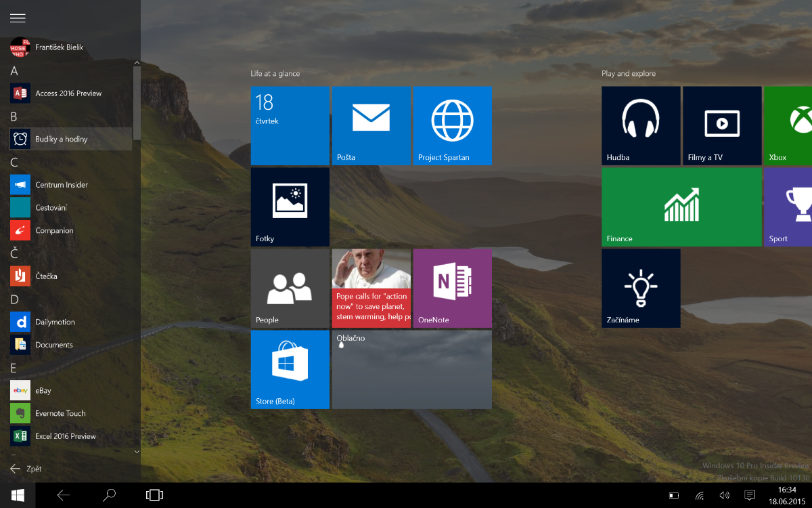Image resolution: width=812 pixels, height=508 pixels.
Task: Toggle the hamburger menu at top left
Action: click(18, 18)
